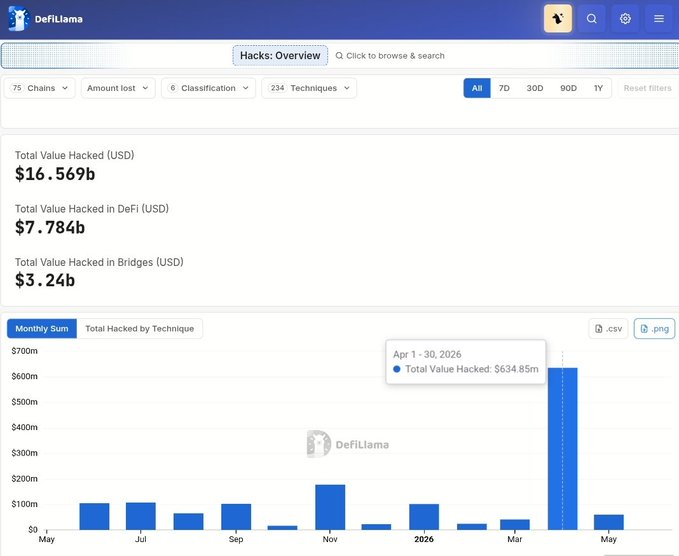Click the 75 count badge in Chains filter
Screen dimensions: 679x556
click(x=17, y=88)
